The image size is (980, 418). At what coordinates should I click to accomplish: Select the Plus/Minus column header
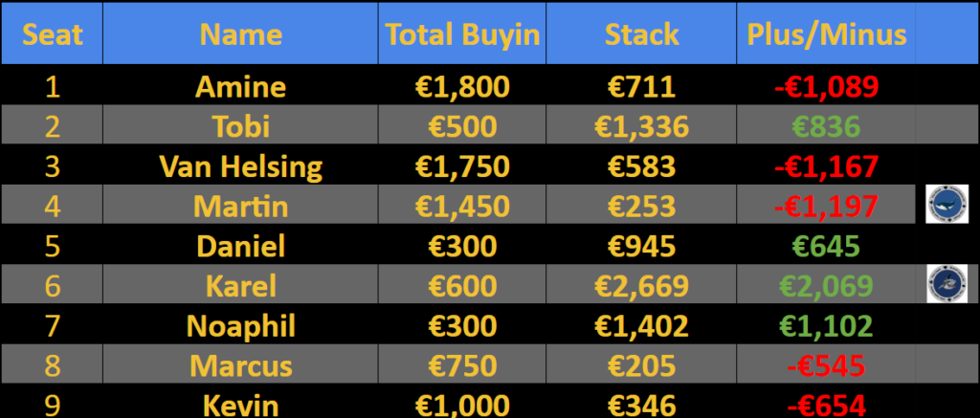(x=826, y=35)
